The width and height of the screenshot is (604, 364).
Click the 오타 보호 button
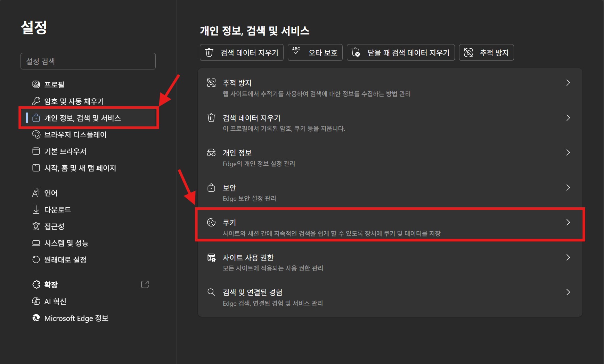click(315, 52)
